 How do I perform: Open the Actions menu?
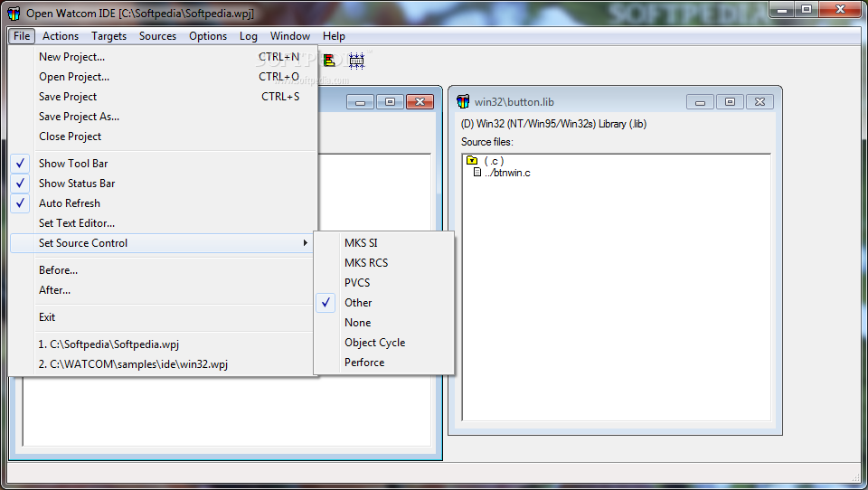tap(61, 36)
